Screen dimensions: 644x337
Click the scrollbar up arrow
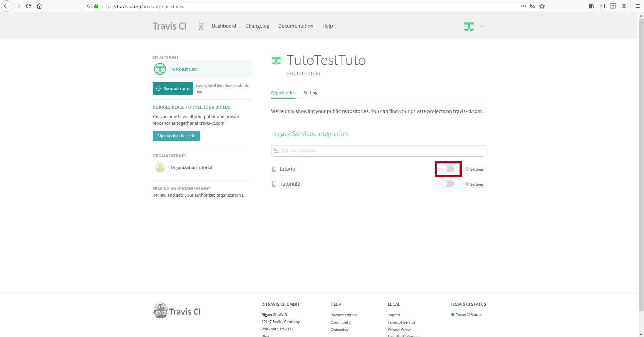(641, 16)
